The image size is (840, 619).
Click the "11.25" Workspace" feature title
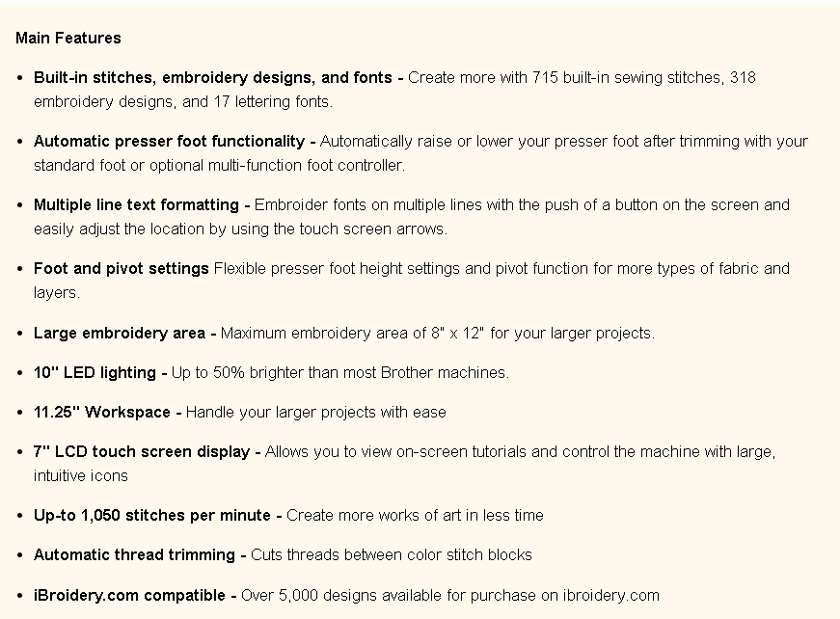click(101, 412)
